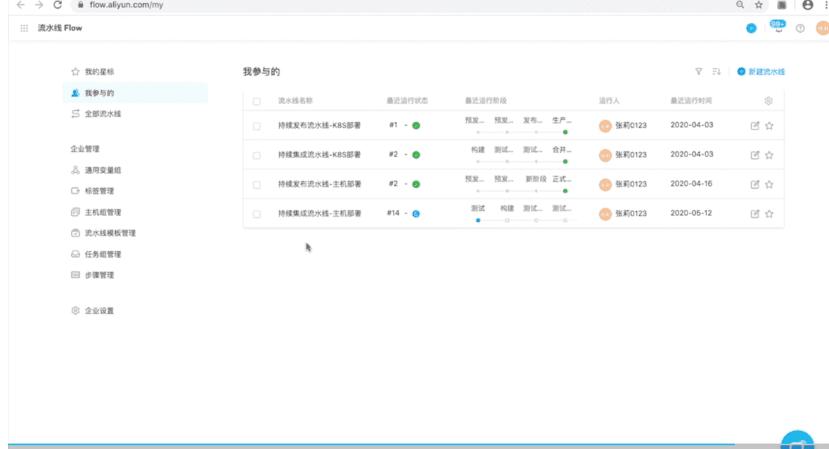Click the 流水线名称 column header
Screen dimensions: 829x449
[x=296, y=100]
